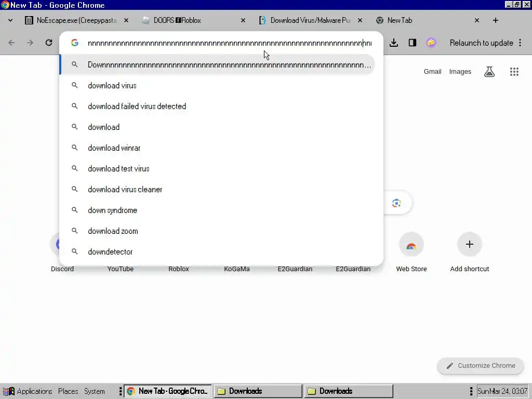Choose 'download virus' suggestion

click(x=218, y=86)
